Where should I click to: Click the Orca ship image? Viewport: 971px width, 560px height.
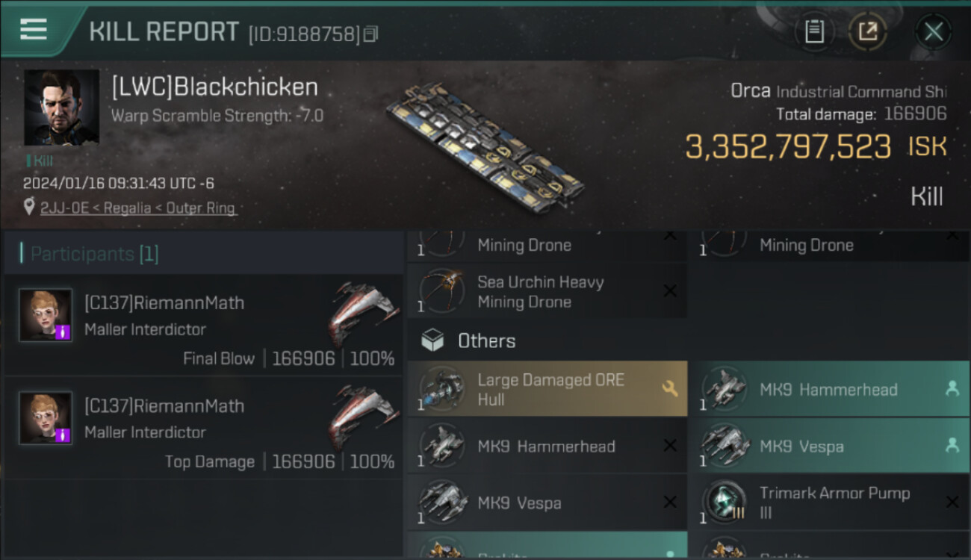click(485, 146)
